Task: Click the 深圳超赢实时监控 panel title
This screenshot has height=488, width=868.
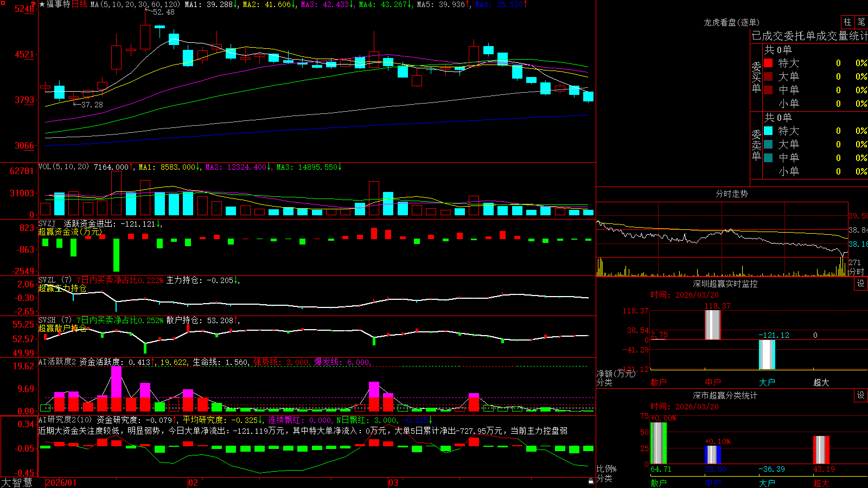Action: (x=725, y=284)
